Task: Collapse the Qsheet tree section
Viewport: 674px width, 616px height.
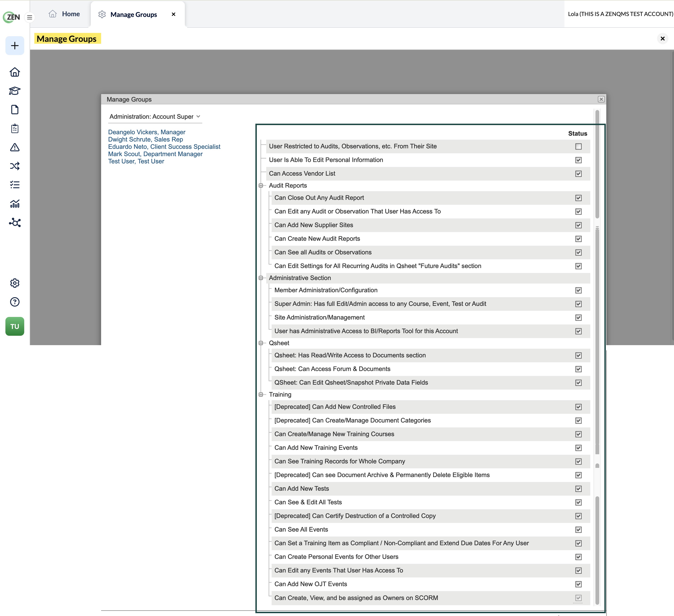Action: click(261, 343)
